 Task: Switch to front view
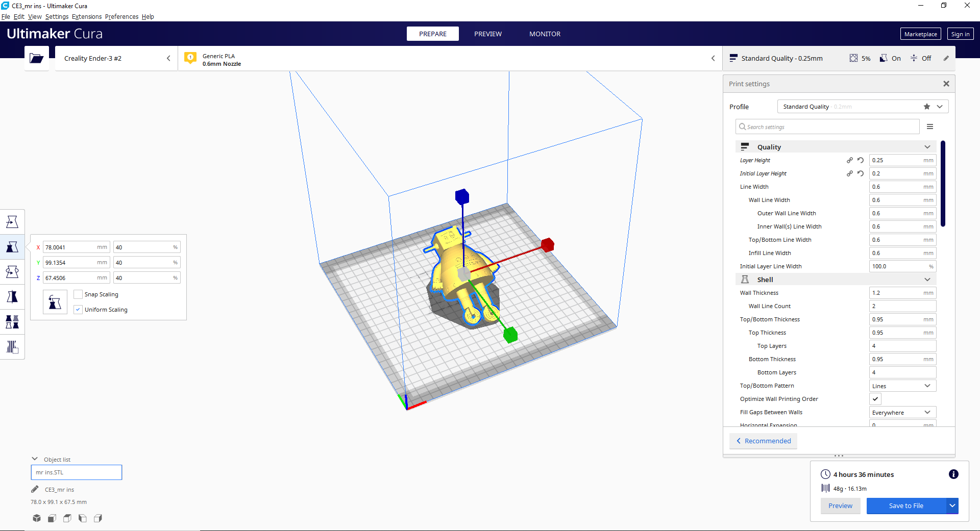[52, 518]
